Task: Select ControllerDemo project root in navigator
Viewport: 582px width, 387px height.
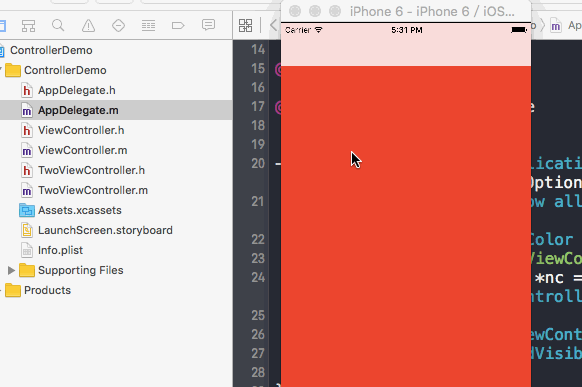Action: tap(51, 50)
